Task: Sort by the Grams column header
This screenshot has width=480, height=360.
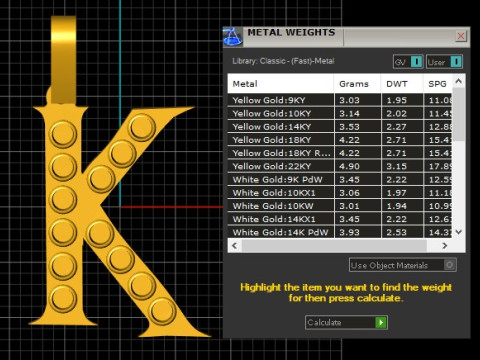Action: tap(357, 84)
